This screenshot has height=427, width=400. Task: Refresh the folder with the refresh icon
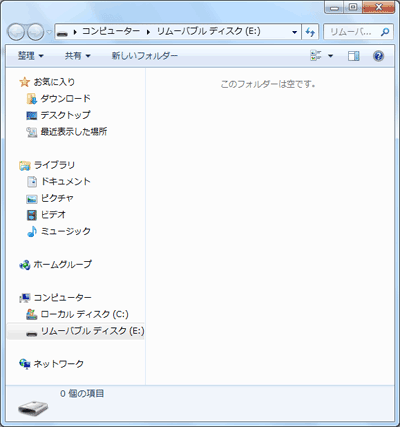tap(310, 32)
